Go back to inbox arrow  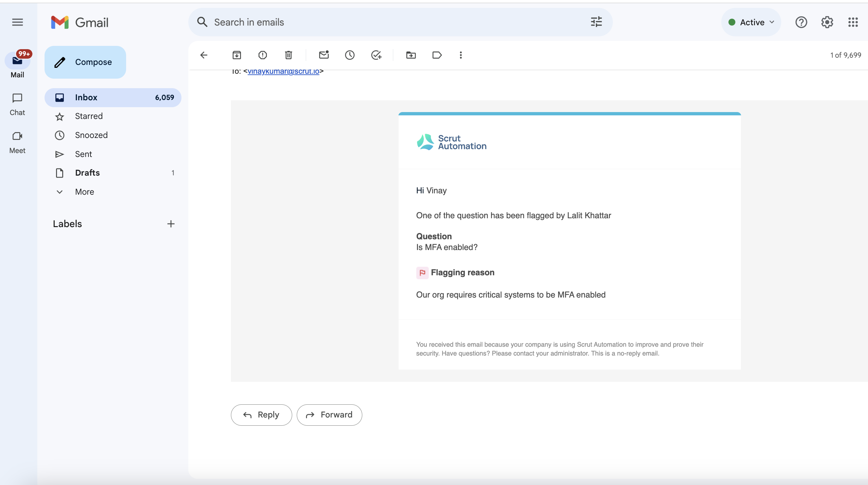tap(204, 55)
